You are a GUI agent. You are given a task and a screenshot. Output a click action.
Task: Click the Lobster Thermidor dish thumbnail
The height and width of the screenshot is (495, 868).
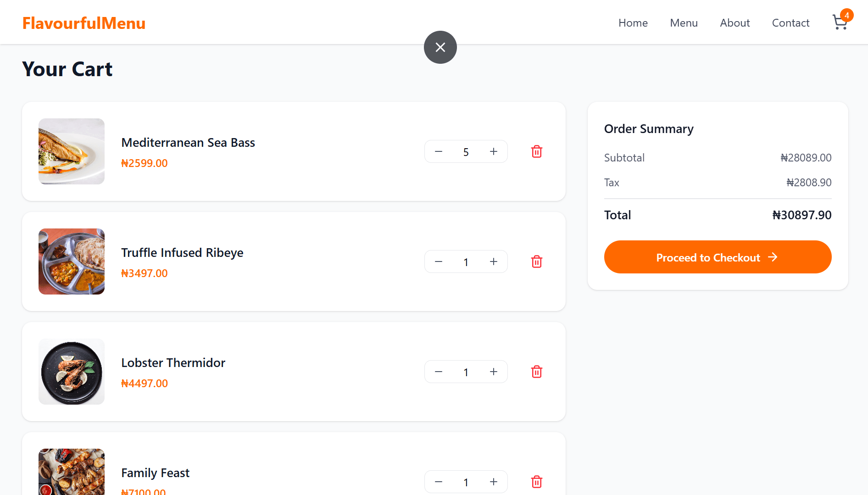click(72, 372)
